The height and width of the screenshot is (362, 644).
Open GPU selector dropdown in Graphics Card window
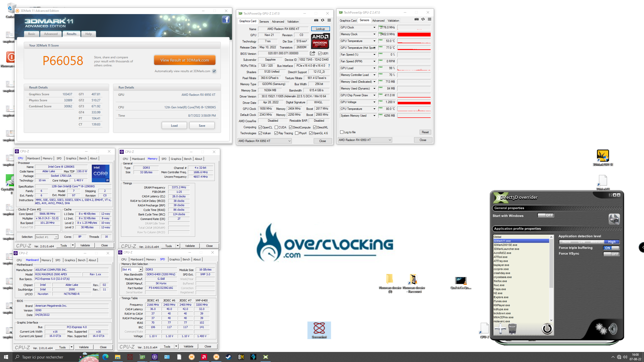pos(265,141)
